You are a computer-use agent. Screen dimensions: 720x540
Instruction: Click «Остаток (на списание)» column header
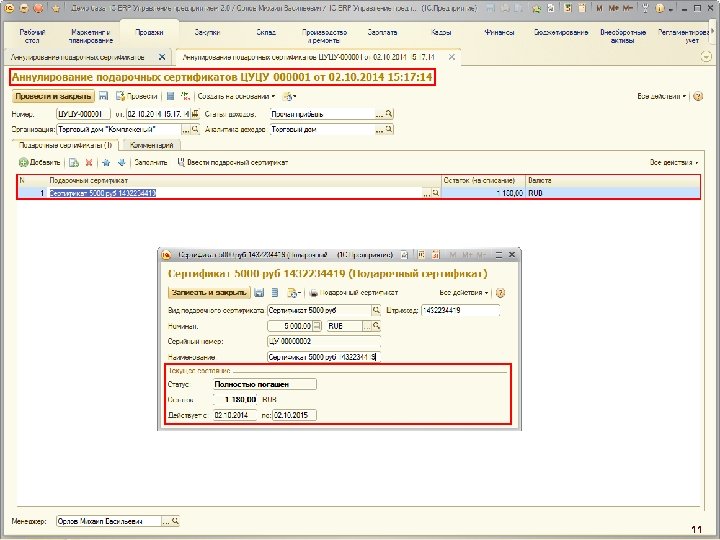[483, 180]
